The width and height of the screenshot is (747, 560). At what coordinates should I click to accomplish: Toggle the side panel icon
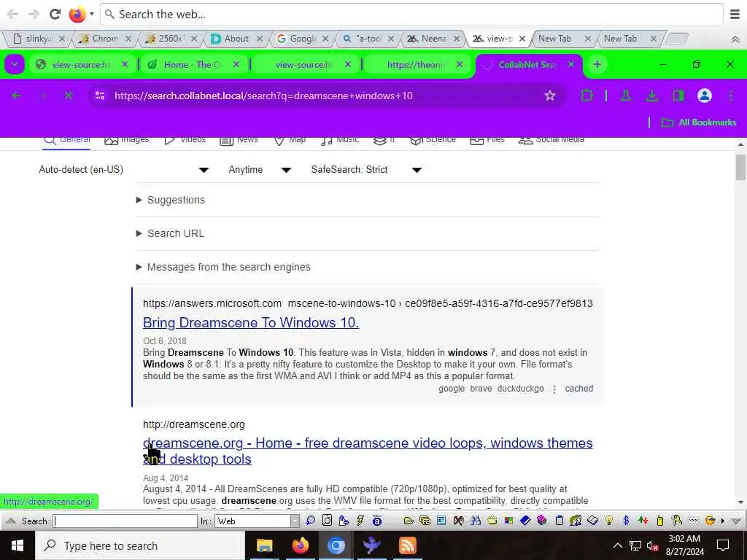coord(678,96)
